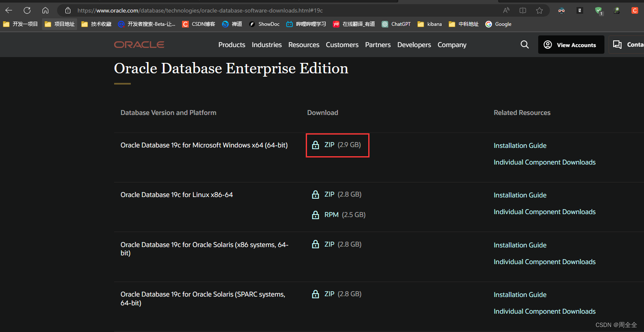Open the 技术收藏 bookmark folder
The height and width of the screenshot is (332, 644).
96,24
